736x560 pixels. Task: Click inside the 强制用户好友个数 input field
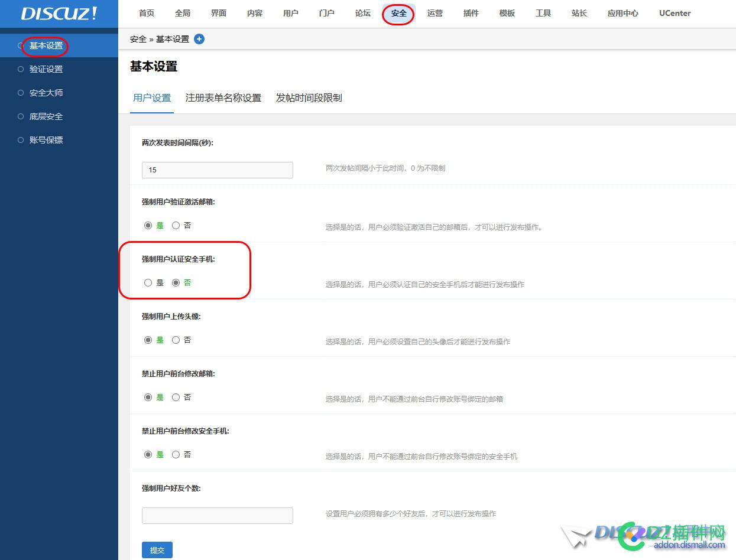217,515
